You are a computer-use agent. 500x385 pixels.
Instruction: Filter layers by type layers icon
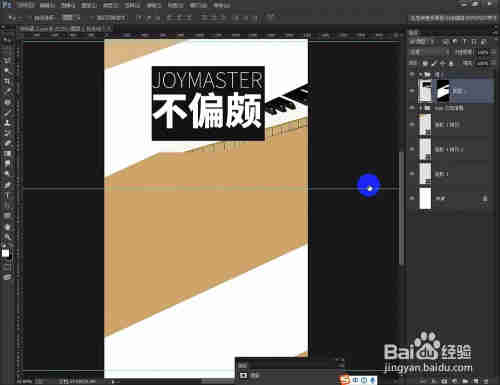464,42
